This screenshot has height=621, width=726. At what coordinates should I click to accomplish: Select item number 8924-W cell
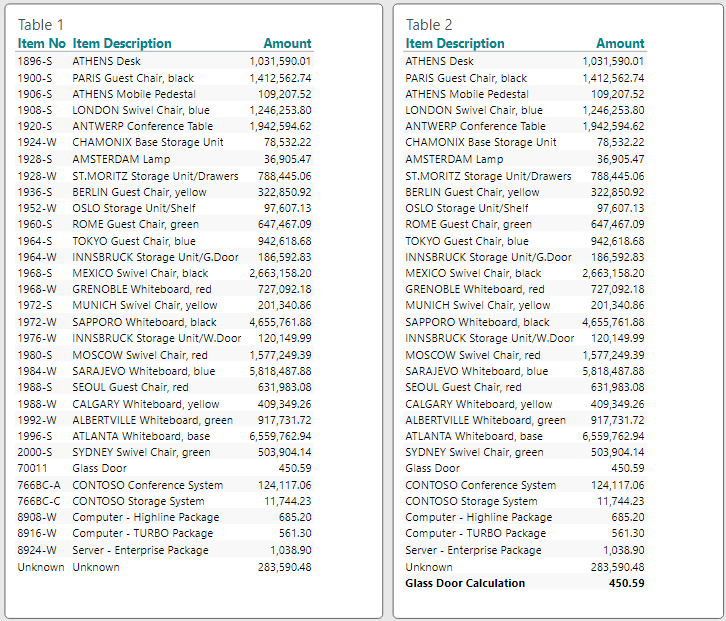[37, 550]
